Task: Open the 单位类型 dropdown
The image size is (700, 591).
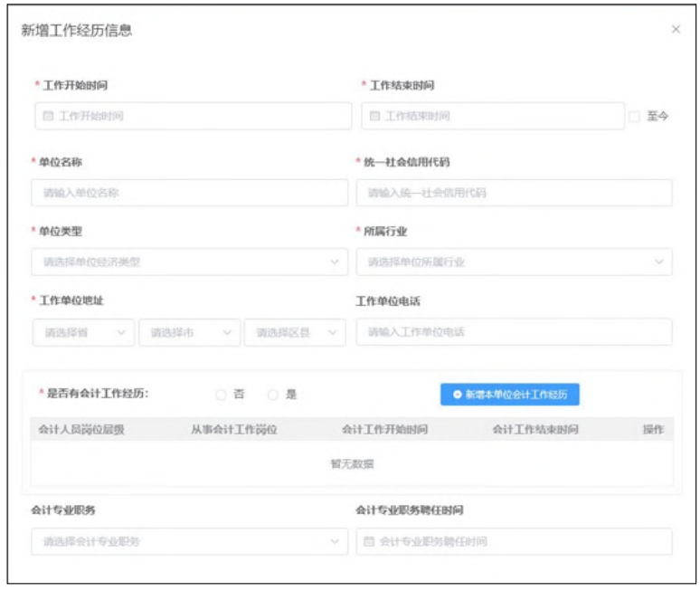Action: click(189, 262)
